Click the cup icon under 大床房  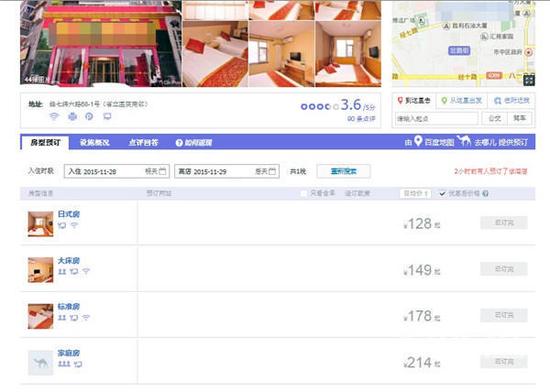[x=74, y=271]
